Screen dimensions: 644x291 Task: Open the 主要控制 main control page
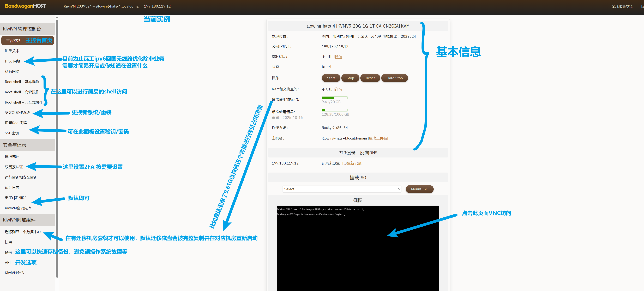tap(27, 40)
